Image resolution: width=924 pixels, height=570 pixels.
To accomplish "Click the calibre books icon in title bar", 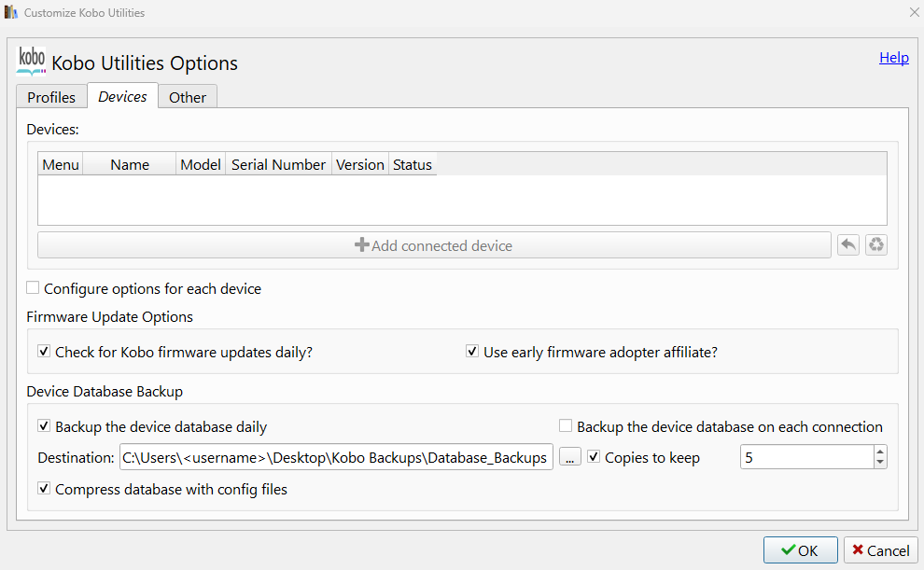I will 11,13.
